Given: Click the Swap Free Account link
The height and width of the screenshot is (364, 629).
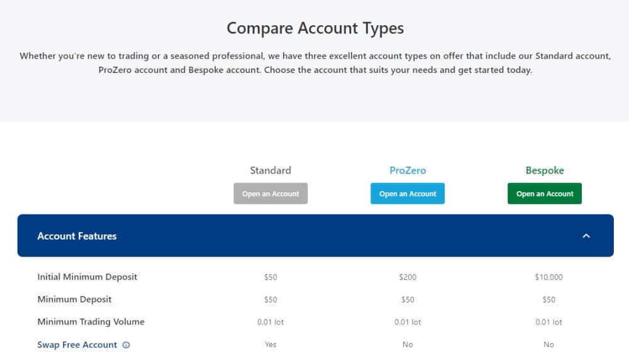Looking at the screenshot, I should [x=77, y=345].
